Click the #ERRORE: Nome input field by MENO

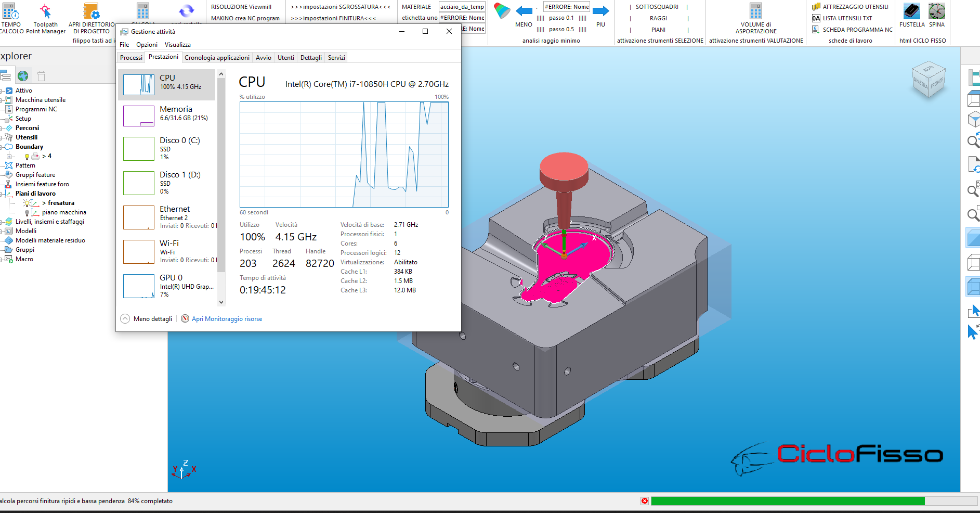pyautogui.click(x=567, y=7)
